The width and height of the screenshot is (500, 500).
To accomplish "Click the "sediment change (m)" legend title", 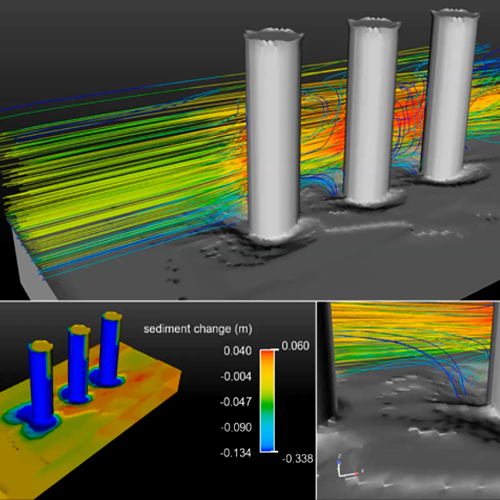I will click(x=198, y=329).
